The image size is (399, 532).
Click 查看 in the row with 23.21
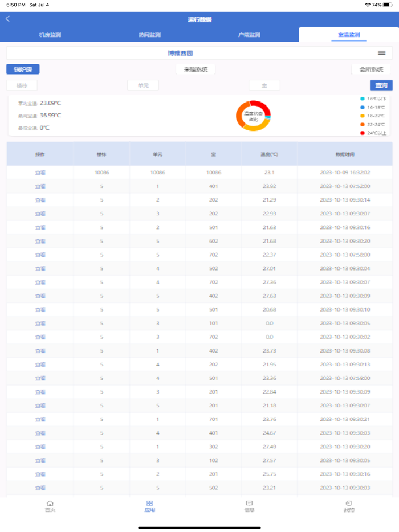tap(40, 488)
